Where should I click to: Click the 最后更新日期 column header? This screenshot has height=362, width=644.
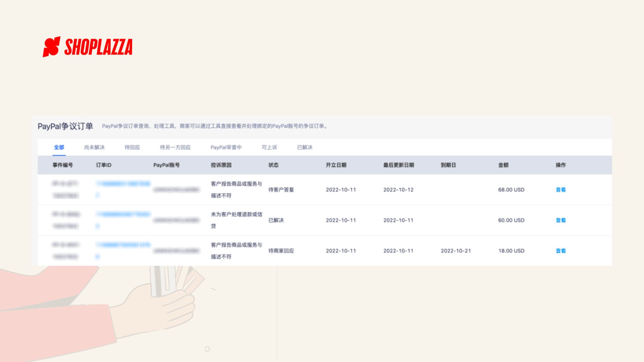(399, 165)
